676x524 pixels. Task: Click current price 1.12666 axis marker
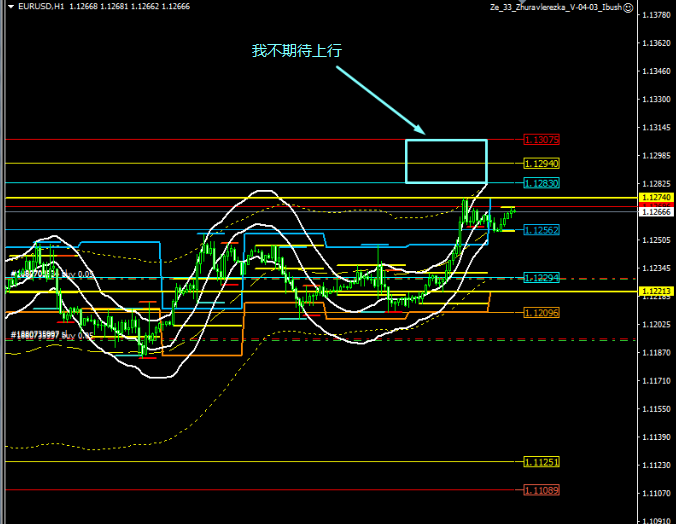tap(656, 212)
